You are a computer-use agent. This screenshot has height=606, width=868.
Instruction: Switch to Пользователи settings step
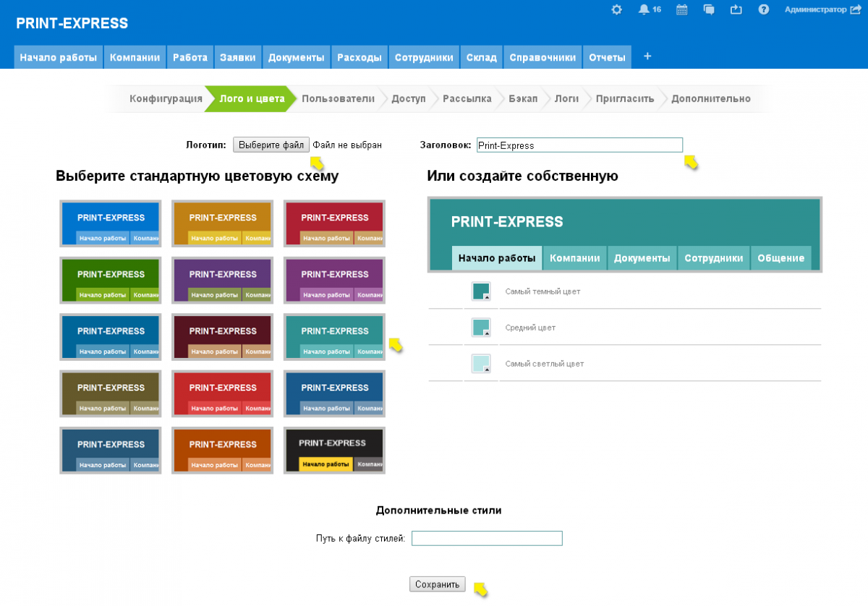tap(338, 98)
